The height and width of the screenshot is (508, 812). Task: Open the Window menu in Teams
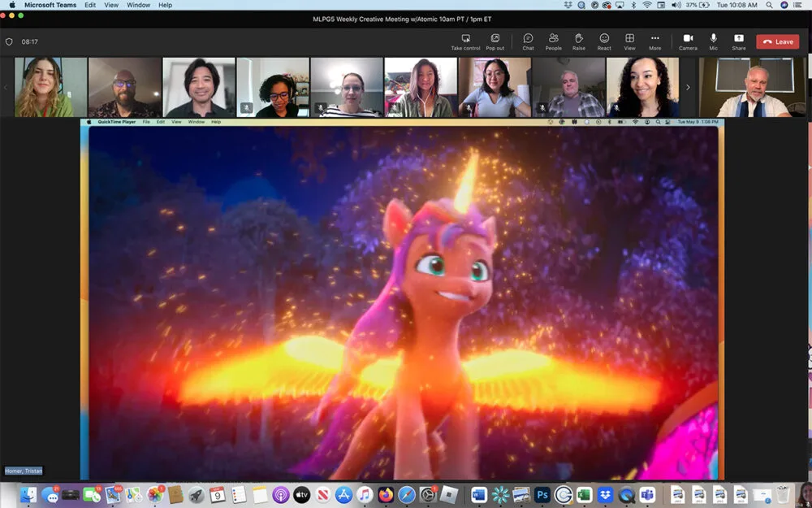[x=139, y=5]
